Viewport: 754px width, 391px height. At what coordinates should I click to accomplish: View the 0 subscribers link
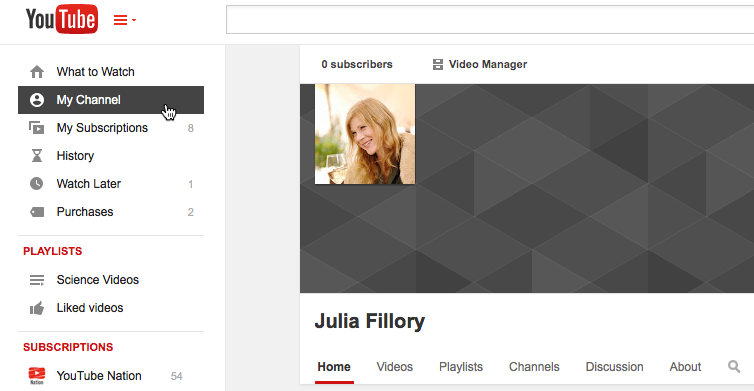[x=357, y=64]
